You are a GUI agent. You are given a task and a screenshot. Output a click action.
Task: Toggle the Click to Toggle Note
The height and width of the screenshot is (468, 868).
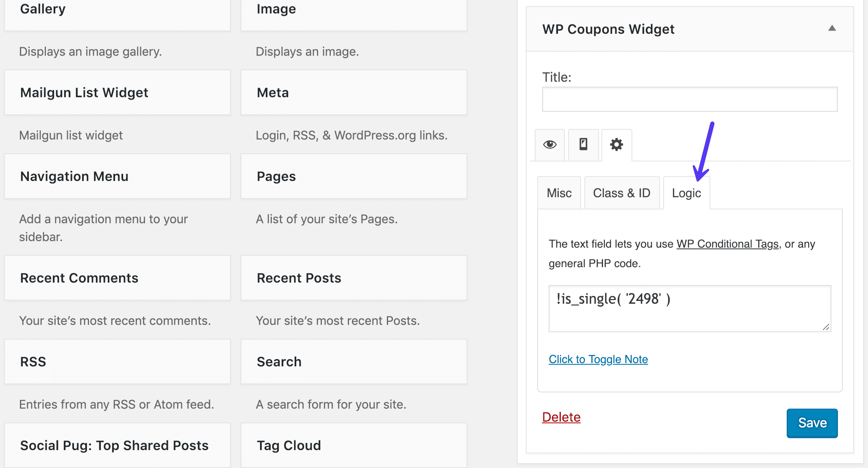(x=599, y=359)
